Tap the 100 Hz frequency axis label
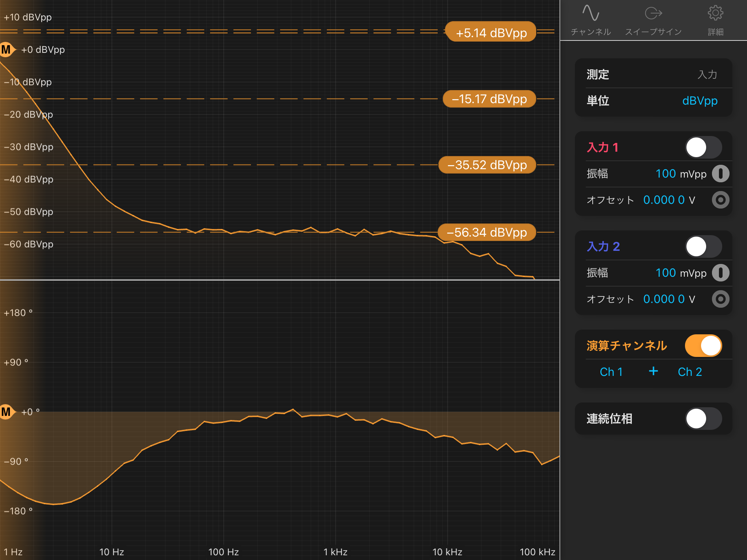This screenshot has height=560, width=747. point(223,552)
